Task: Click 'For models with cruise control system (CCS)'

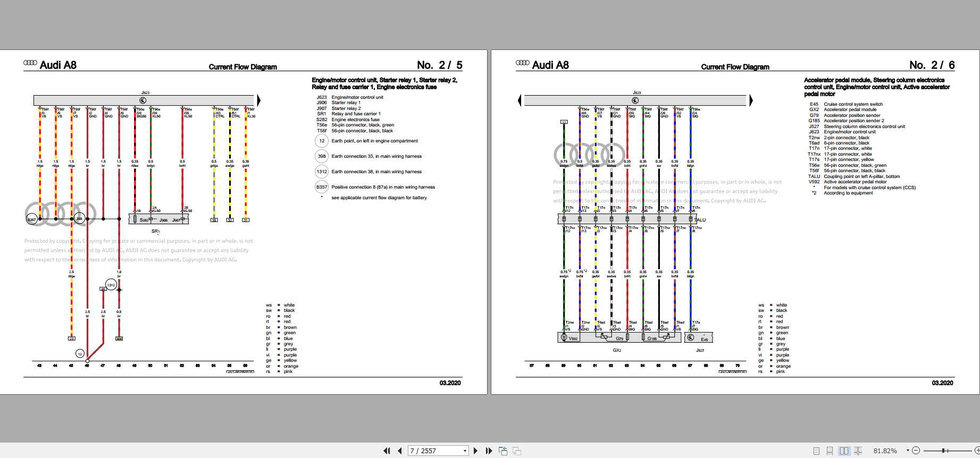Action: 869,188
